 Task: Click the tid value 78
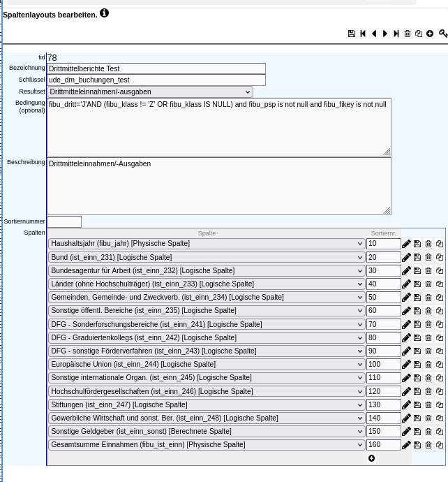(x=52, y=58)
